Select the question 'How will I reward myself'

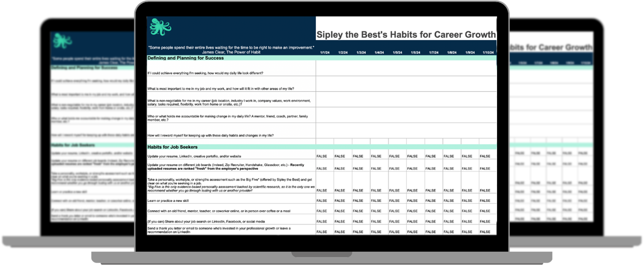coord(210,135)
